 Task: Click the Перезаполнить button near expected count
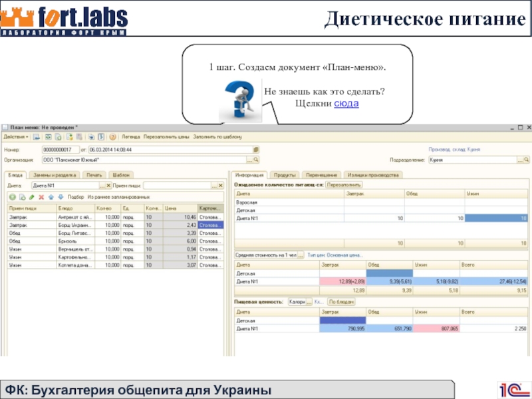tap(344, 185)
